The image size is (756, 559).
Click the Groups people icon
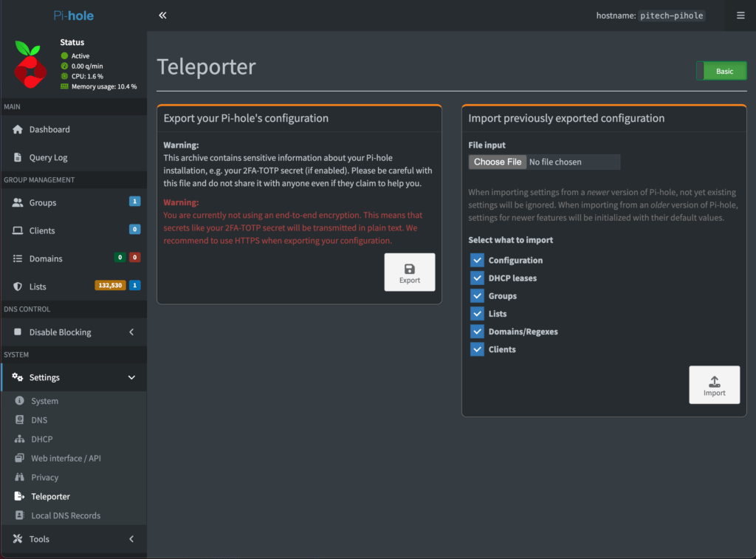pos(18,202)
